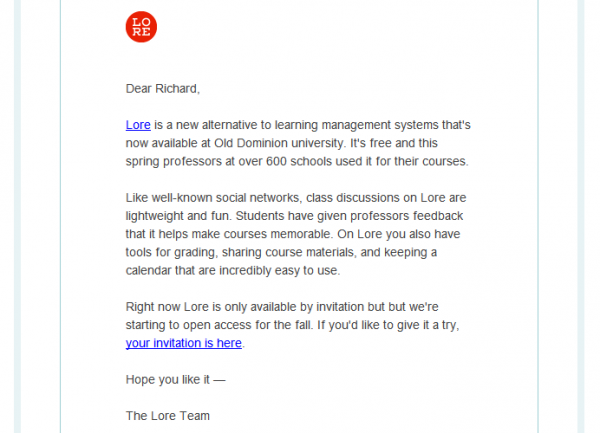Click the words "Old Dominion university"
This screenshot has height=433, width=600.
point(279,143)
